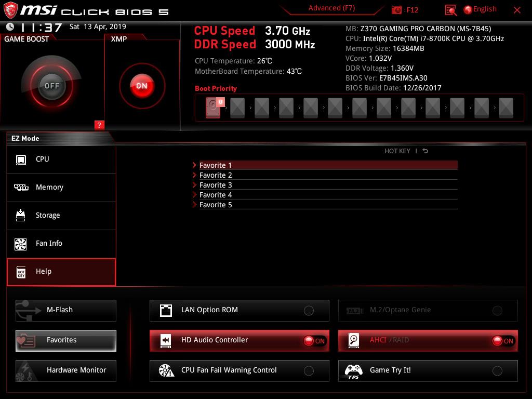Expand Favorite 3 entry
The width and height of the screenshot is (532, 399).
point(216,185)
